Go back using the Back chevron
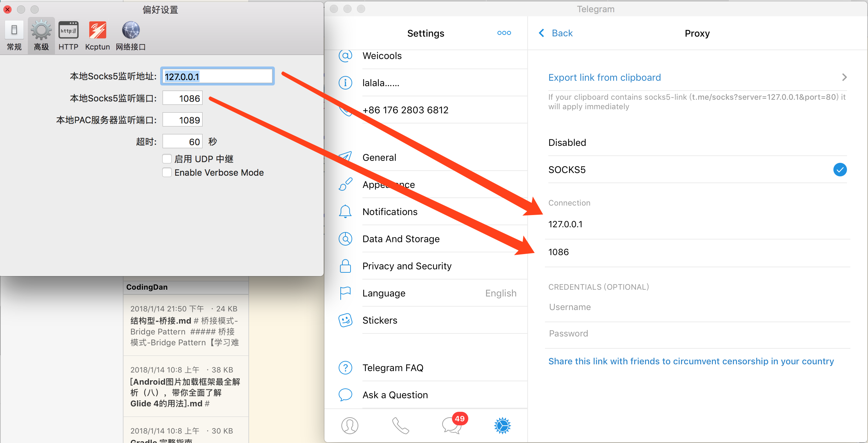 click(542, 33)
